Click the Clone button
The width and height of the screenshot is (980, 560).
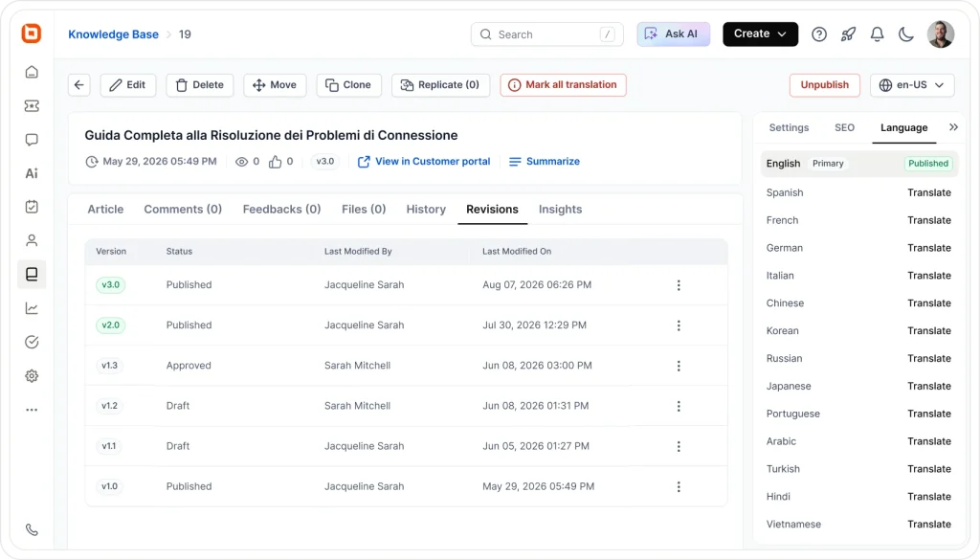[x=348, y=85]
